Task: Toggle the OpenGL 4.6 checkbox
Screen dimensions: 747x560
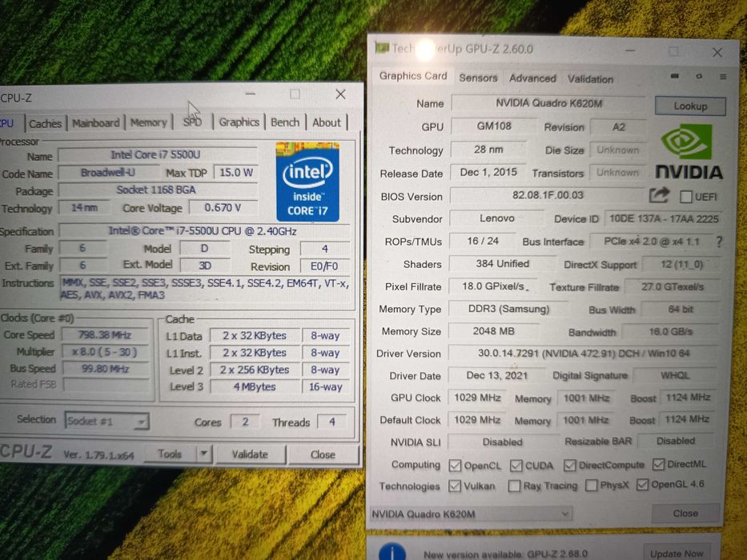Action: (x=642, y=485)
